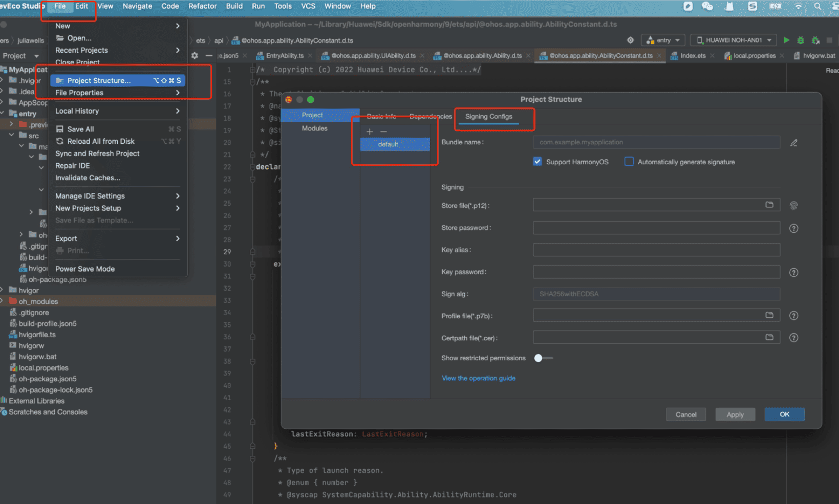The width and height of the screenshot is (839, 504).
Task: Select oh-package-lock.json5 in project tree
Action: (x=56, y=390)
